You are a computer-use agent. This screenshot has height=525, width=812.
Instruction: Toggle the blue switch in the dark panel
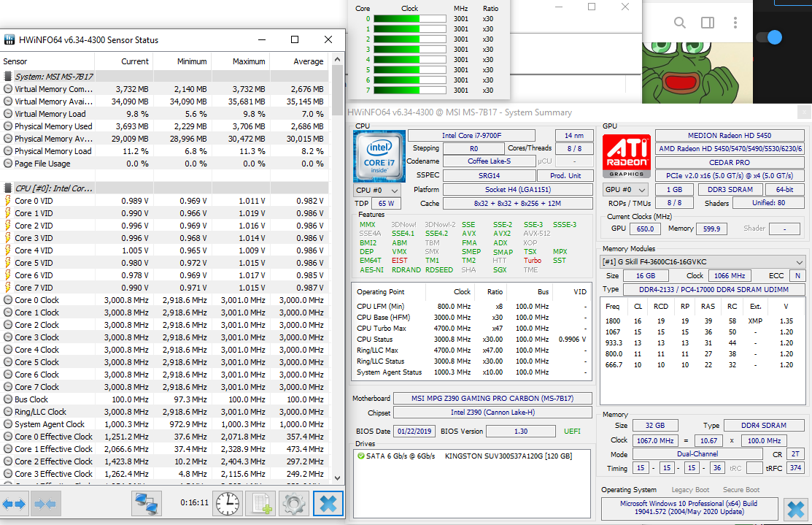coord(770,37)
